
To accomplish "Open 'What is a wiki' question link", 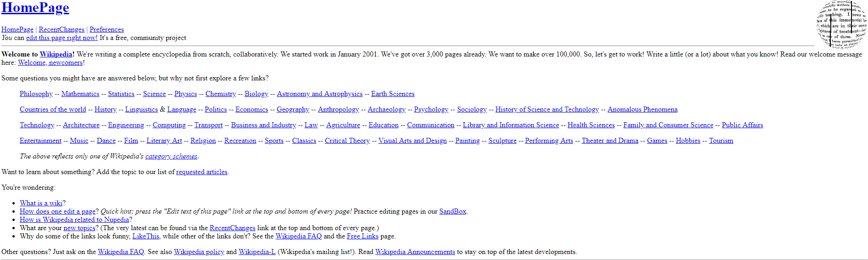I will tap(41, 203).
